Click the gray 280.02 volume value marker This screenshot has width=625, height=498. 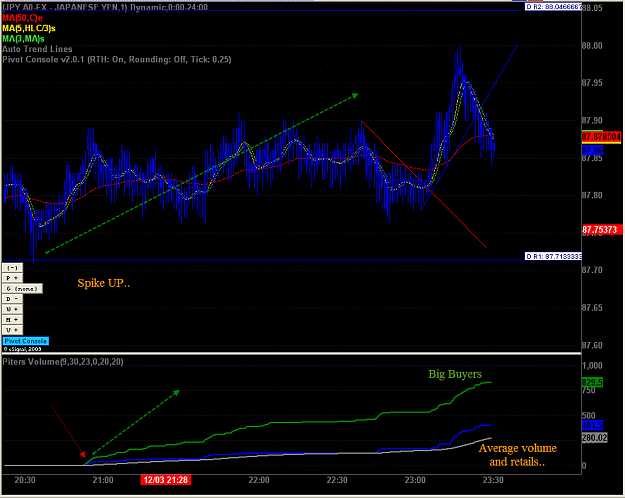(594, 438)
